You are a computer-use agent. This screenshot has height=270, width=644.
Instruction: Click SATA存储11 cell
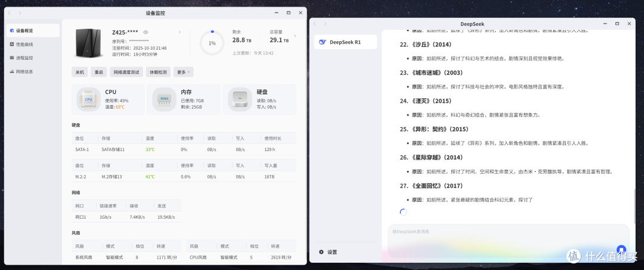click(x=113, y=149)
